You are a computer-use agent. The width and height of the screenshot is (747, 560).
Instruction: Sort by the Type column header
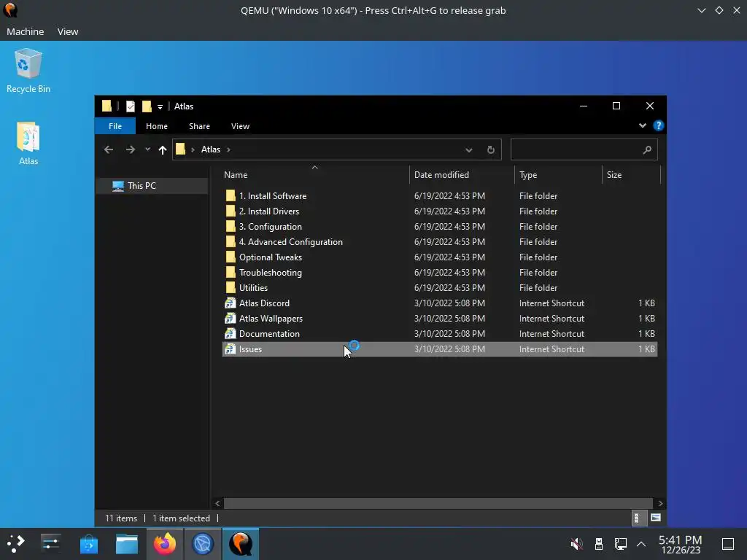click(558, 175)
